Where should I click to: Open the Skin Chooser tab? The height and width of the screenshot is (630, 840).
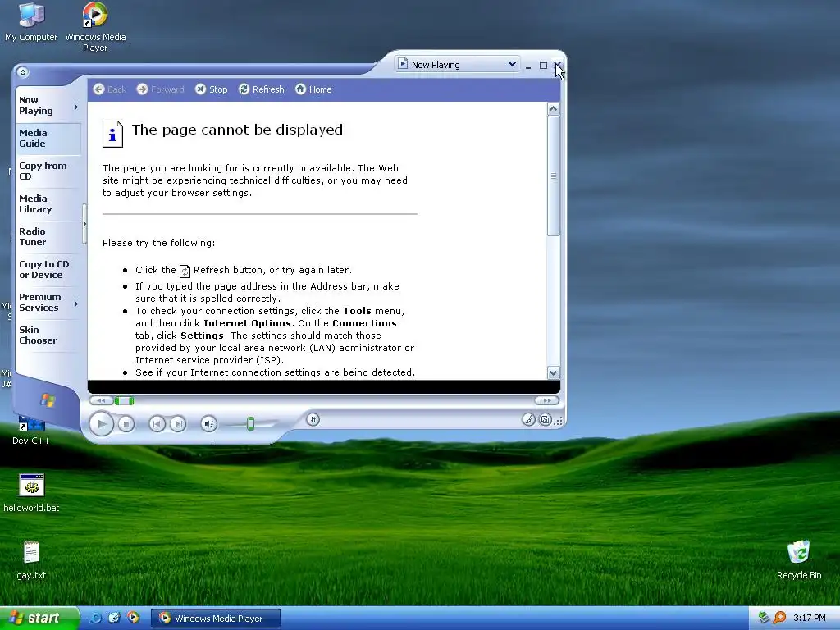[48, 335]
